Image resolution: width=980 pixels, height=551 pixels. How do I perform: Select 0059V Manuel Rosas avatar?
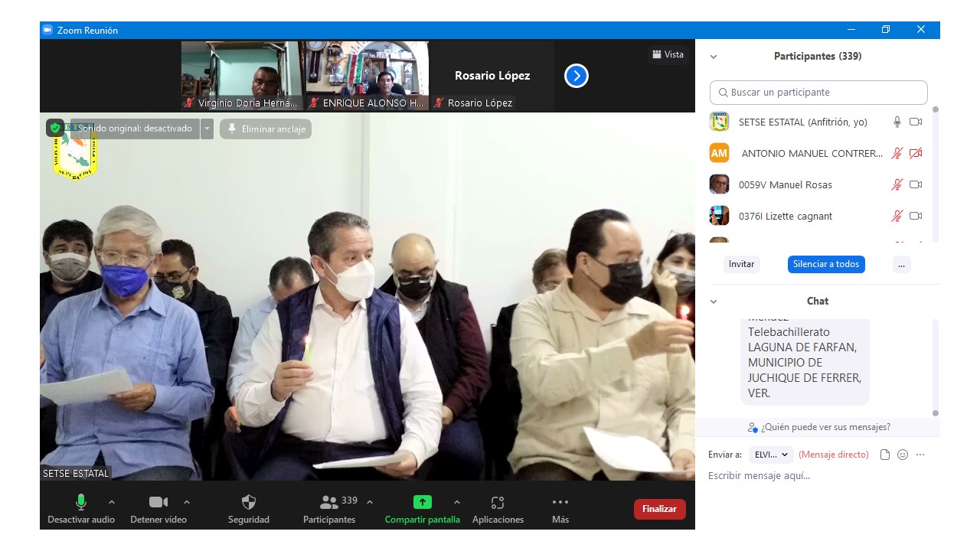pos(719,184)
